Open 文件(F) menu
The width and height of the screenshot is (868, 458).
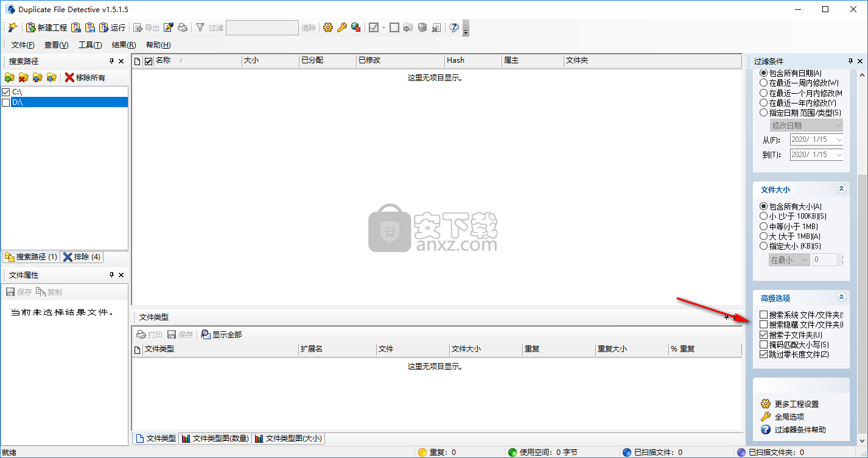tap(23, 45)
